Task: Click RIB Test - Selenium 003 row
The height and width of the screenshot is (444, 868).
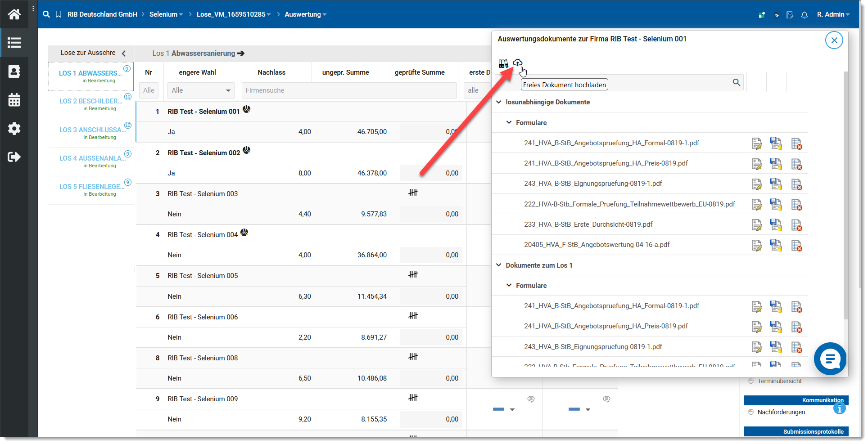Action: click(301, 194)
